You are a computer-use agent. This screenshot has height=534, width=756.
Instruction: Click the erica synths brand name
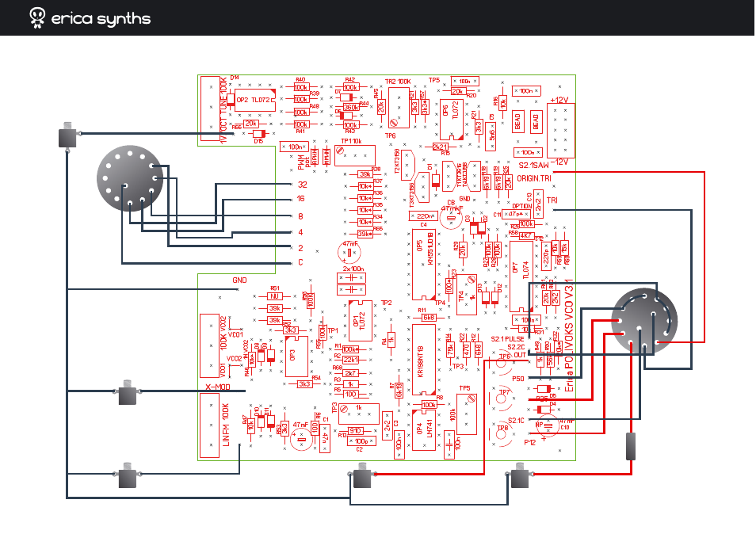[101, 19]
